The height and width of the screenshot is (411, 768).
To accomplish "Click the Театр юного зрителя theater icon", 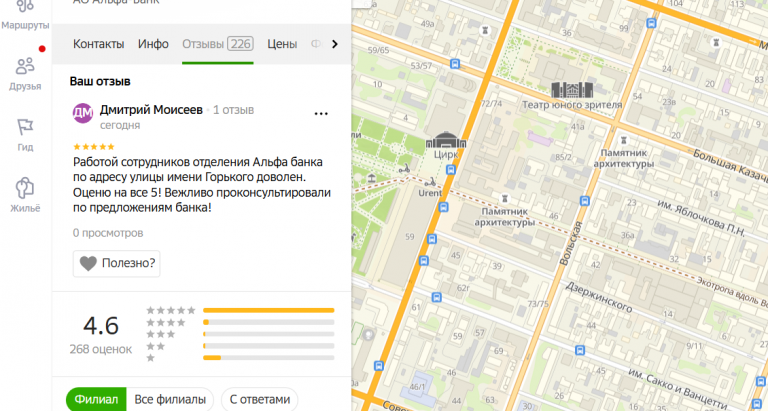I will pyautogui.click(x=572, y=90).
